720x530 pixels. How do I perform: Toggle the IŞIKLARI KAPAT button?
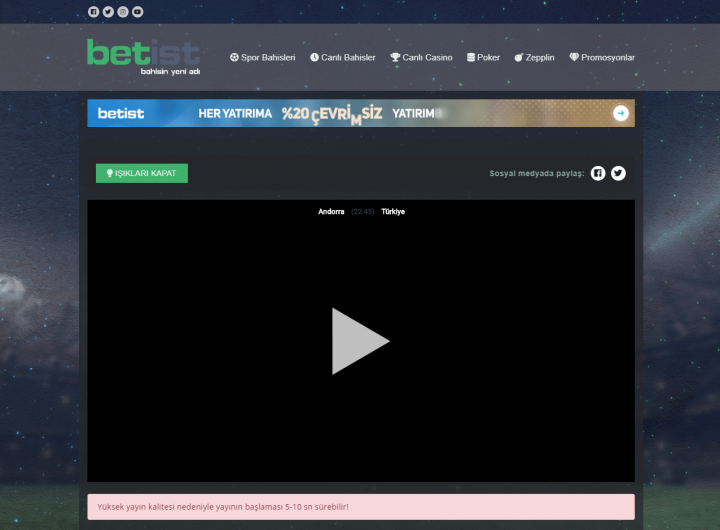pos(142,173)
